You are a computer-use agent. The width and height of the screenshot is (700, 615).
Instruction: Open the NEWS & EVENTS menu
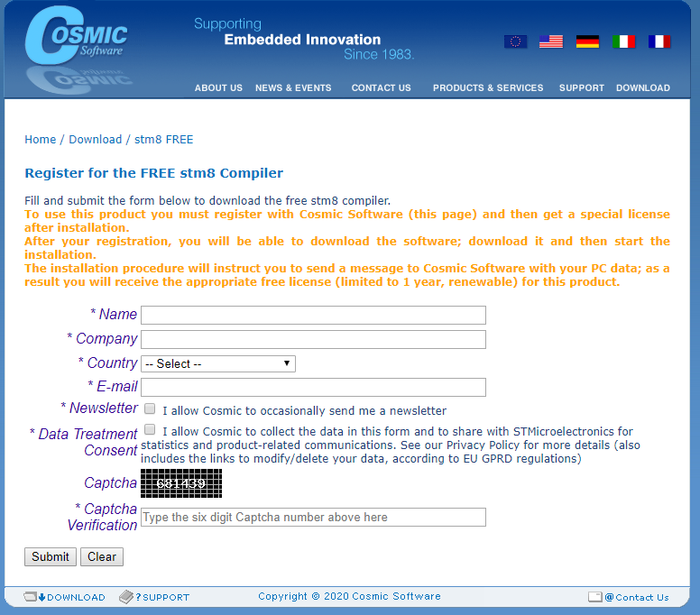click(293, 87)
